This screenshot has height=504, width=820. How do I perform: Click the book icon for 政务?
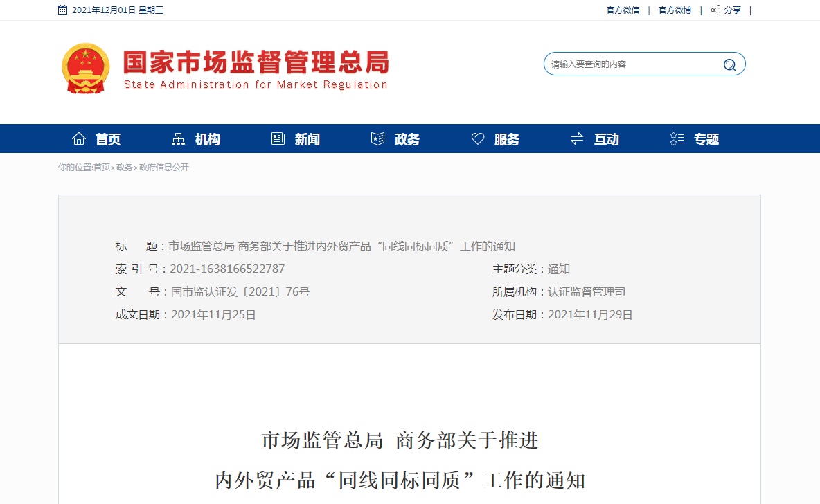377,139
